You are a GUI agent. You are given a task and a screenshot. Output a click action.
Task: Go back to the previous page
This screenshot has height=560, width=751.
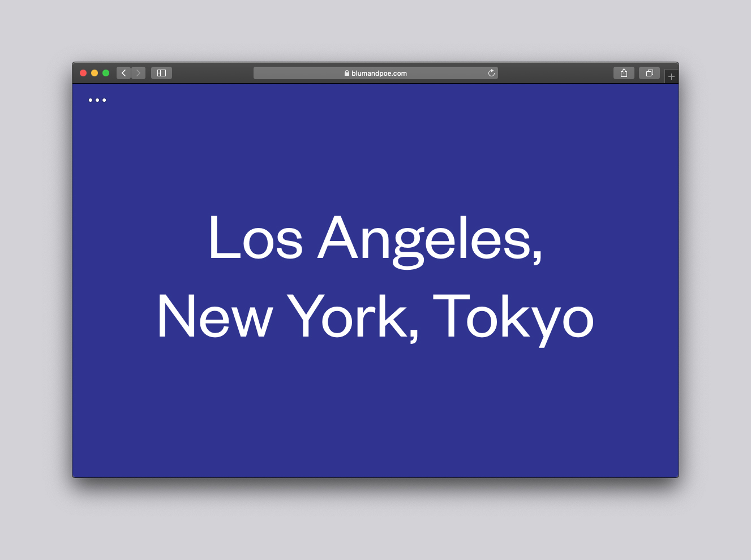[x=123, y=73]
